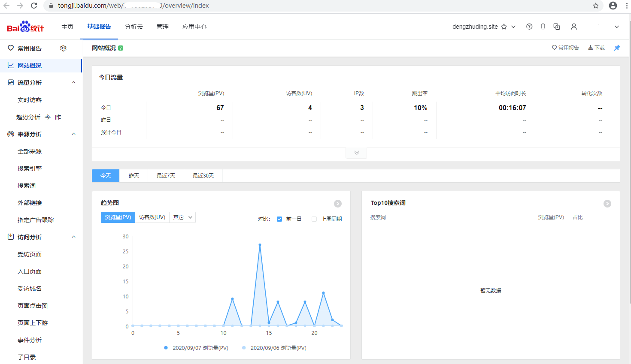The width and height of the screenshot is (631, 364).
Task: Switch to 昨天 date tab
Action: (134, 176)
